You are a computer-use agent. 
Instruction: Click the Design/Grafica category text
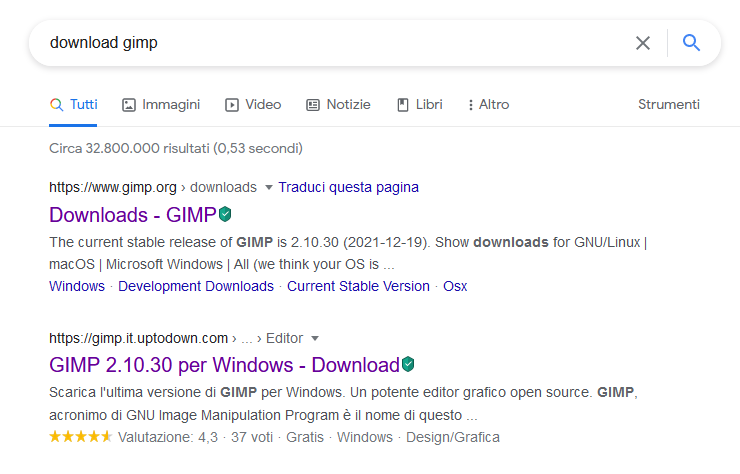coord(453,437)
